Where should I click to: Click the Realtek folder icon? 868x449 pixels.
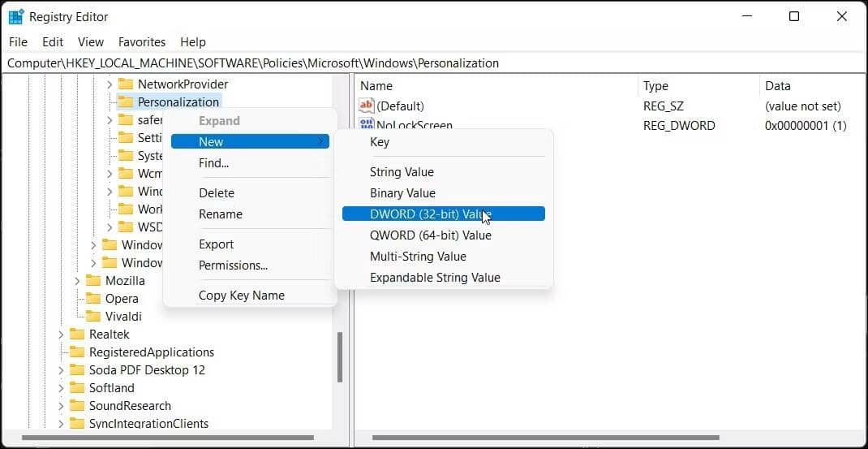77,335
